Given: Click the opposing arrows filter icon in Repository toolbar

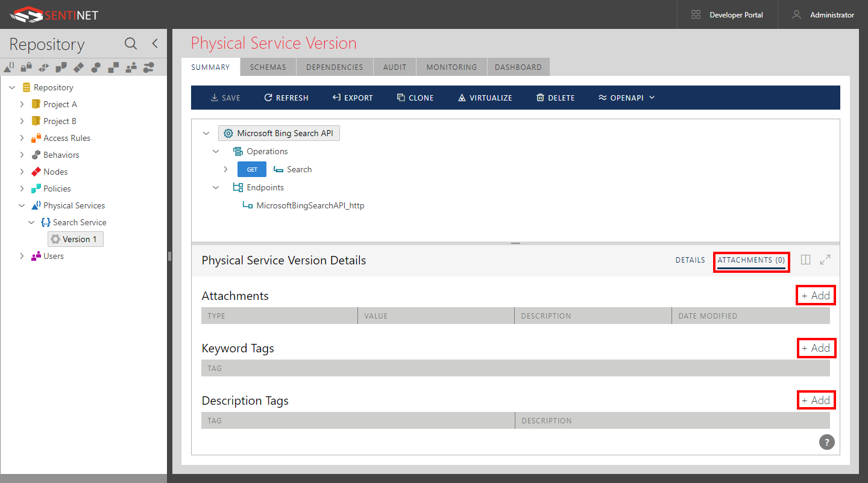Looking at the screenshot, I should point(44,67).
